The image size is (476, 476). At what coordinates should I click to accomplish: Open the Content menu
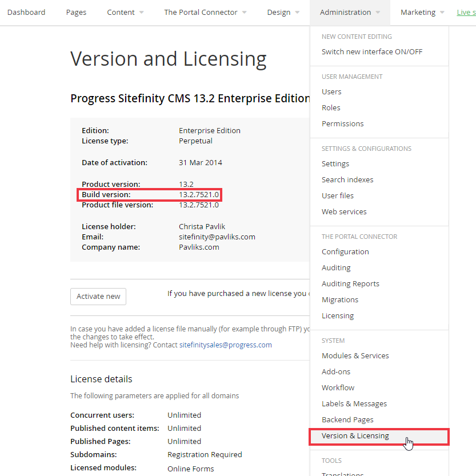(x=121, y=12)
